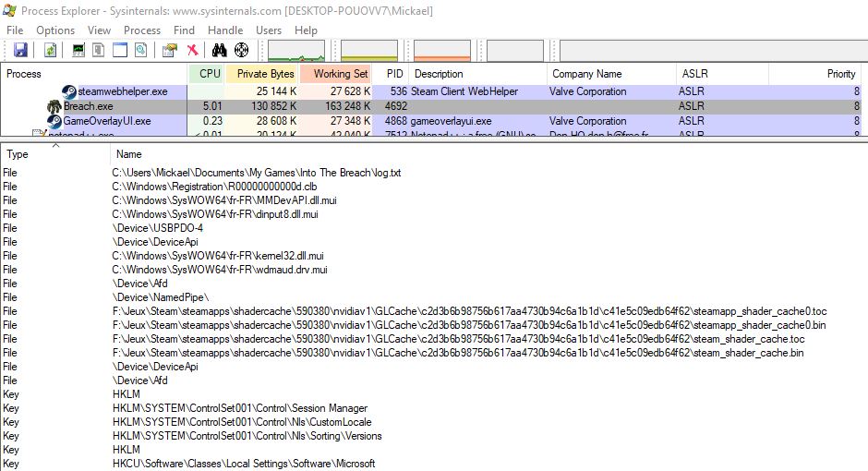Click the Process Explorer title bar icon
This screenshot has height=471, width=868.
pyautogui.click(x=9, y=10)
